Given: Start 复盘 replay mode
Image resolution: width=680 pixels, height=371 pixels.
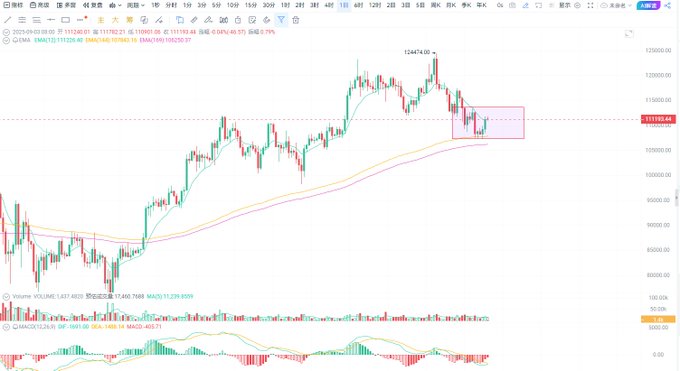Looking at the screenshot, I should (93, 5).
